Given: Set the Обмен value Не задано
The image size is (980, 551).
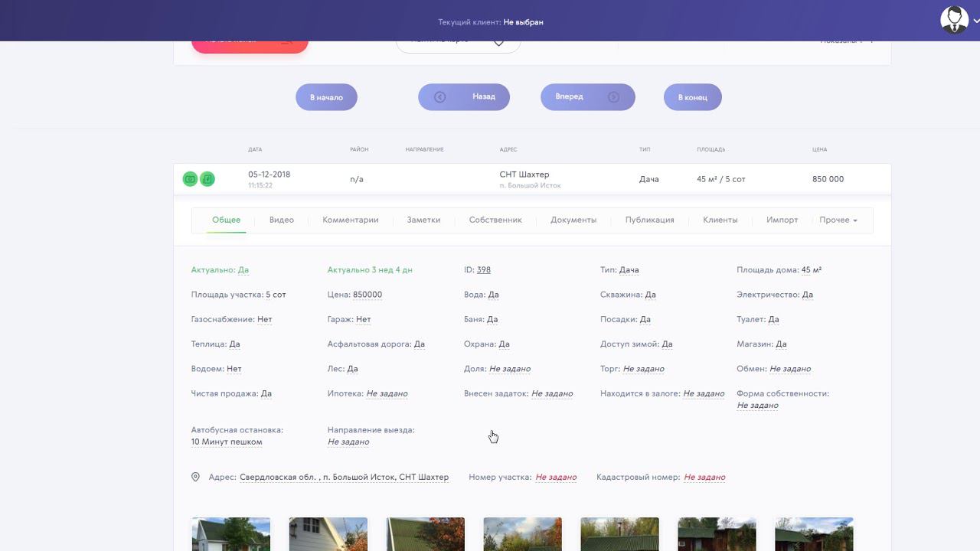Looking at the screenshot, I should (790, 369).
